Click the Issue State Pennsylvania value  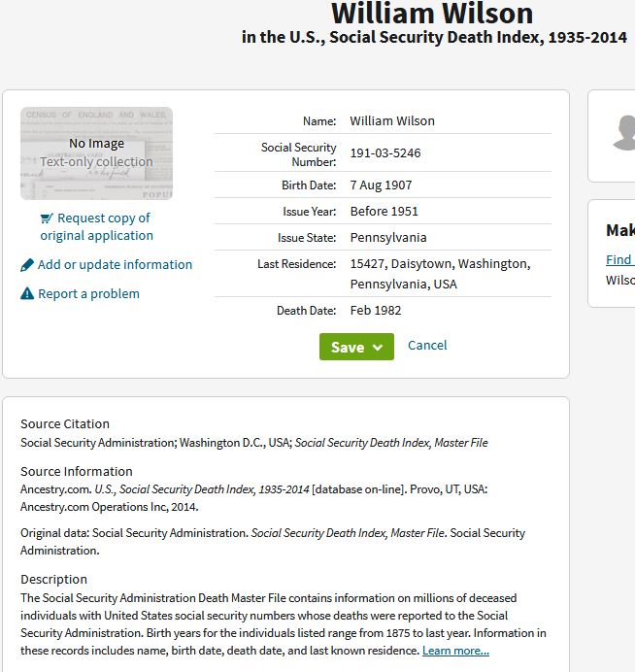pos(388,237)
